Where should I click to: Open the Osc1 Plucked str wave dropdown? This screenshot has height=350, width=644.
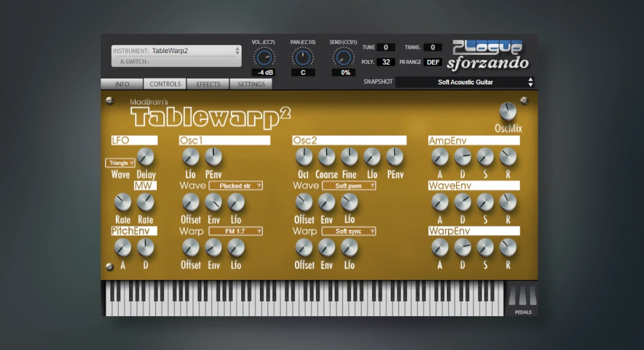pyautogui.click(x=236, y=186)
